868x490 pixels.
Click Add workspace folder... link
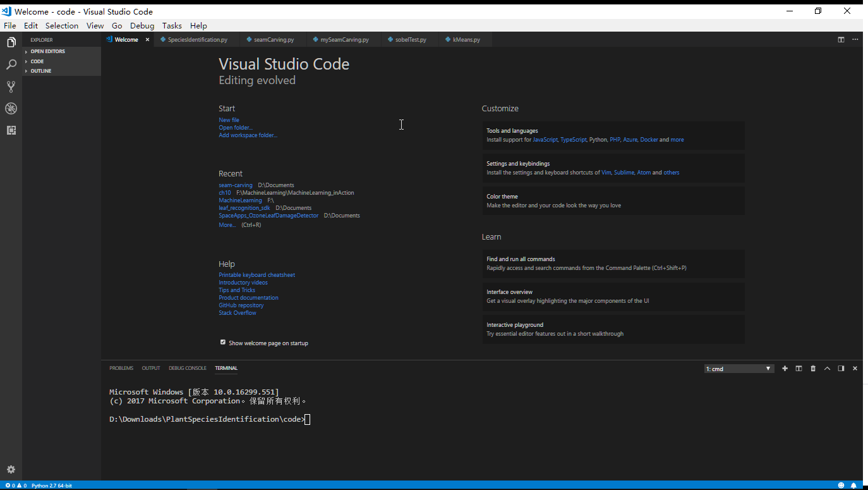tap(248, 135)
